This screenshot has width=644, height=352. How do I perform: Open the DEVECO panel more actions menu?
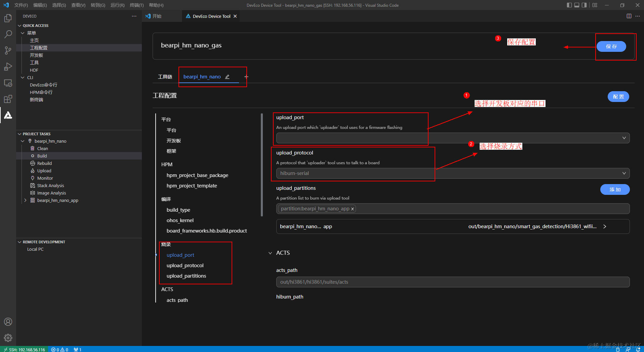(134, 16)
